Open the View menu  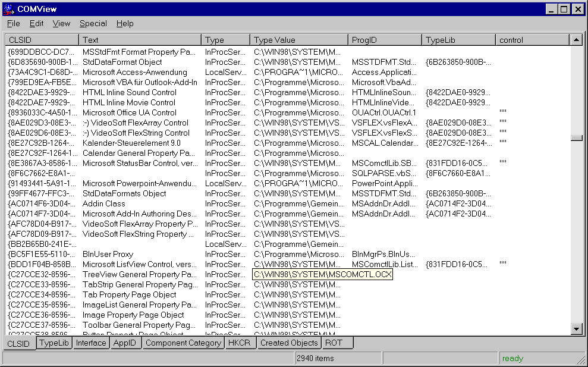pyautogui.click(x=61, y=24)
